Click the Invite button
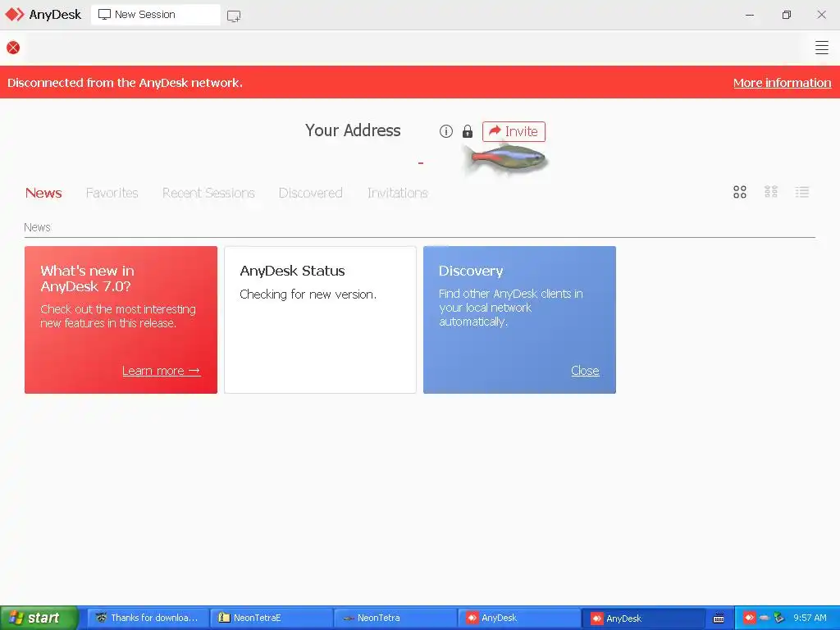 514,131
